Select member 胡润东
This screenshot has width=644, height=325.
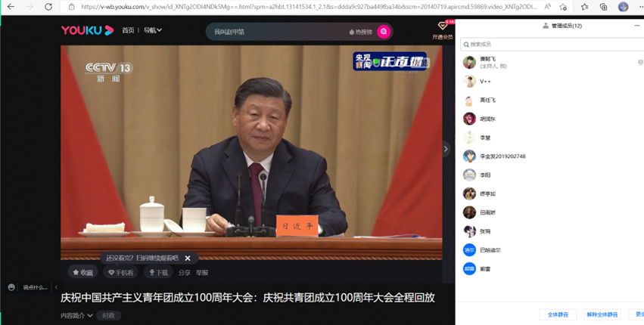[549, 119]
